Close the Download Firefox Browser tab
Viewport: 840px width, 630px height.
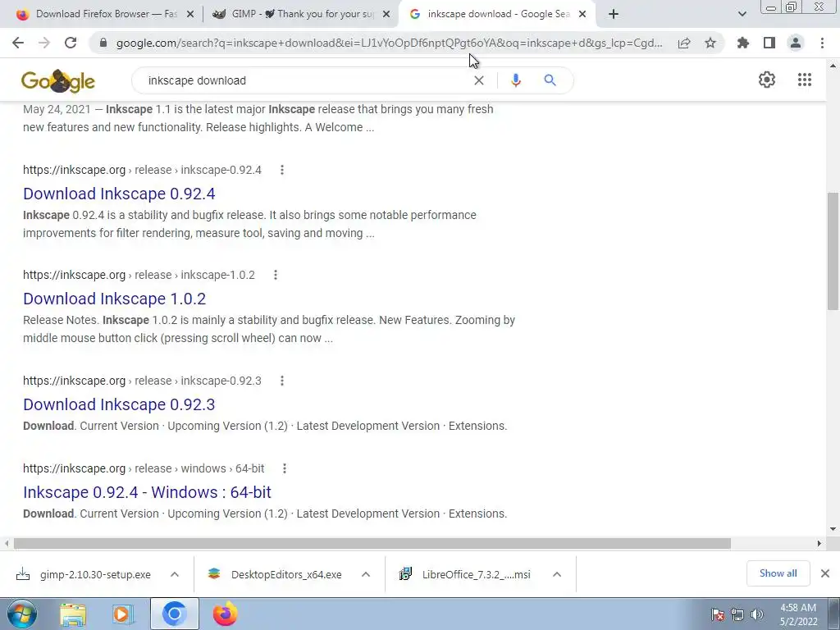click(x=190, y=15)
